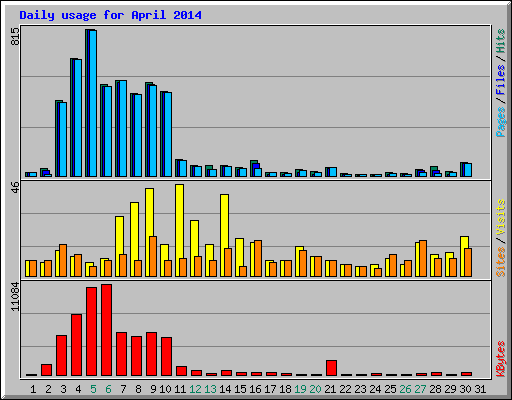
Task: Click green day label '20' on x-axis
Action: click(x=315, y=389)
